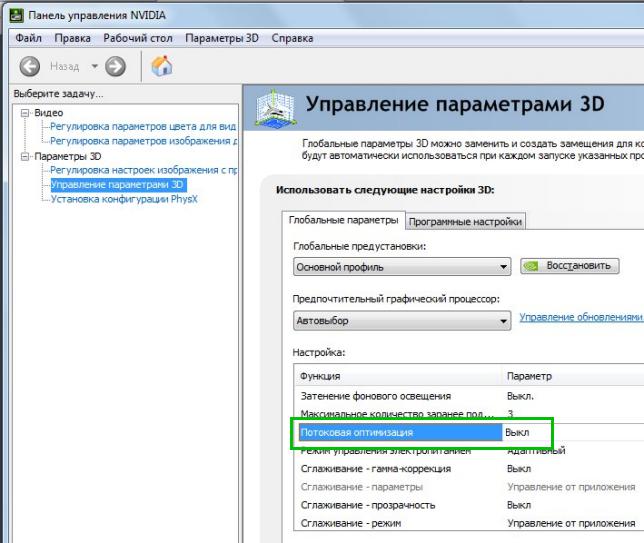
Task: Open the Back history dropdown arrow
Action: (94, 66)
